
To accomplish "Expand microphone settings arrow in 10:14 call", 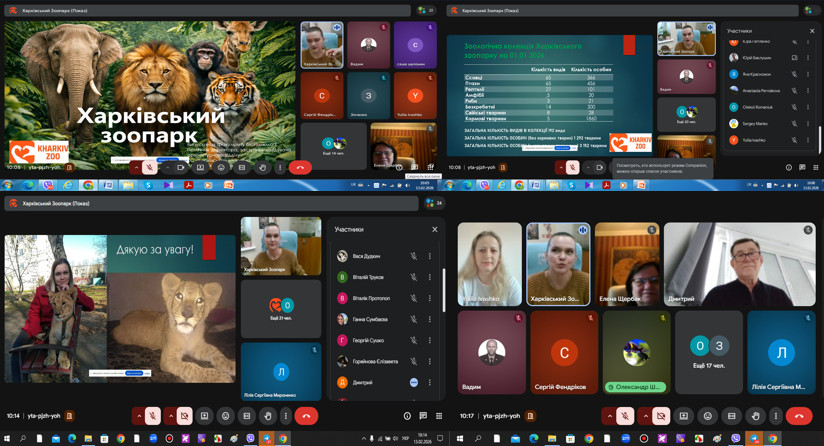I will [x=139, y=416].
